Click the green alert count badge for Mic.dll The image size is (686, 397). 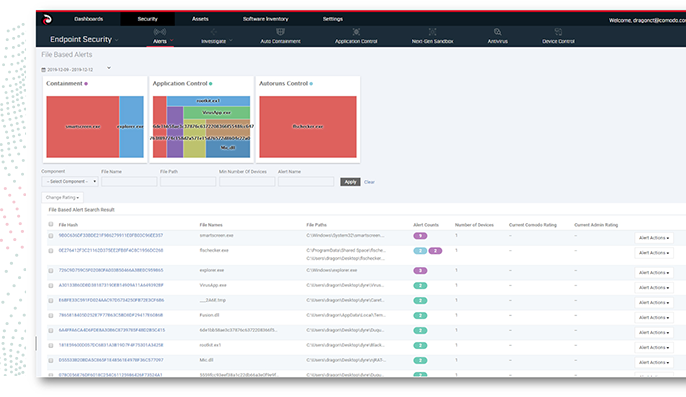(x=420, y=361)
